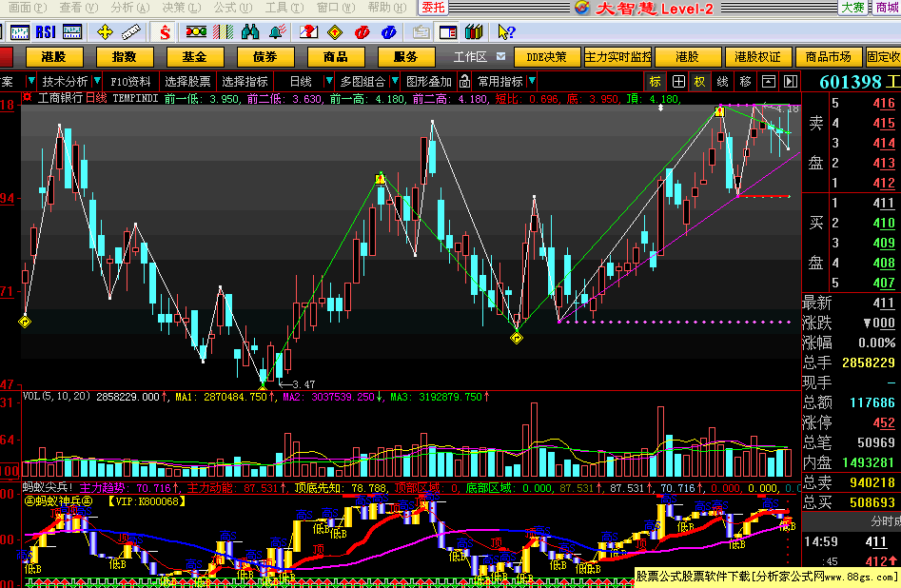Click the colored diagonal stripes icon
The width and height of the screenshot is (901, 588).
click(x=223, y=32)
